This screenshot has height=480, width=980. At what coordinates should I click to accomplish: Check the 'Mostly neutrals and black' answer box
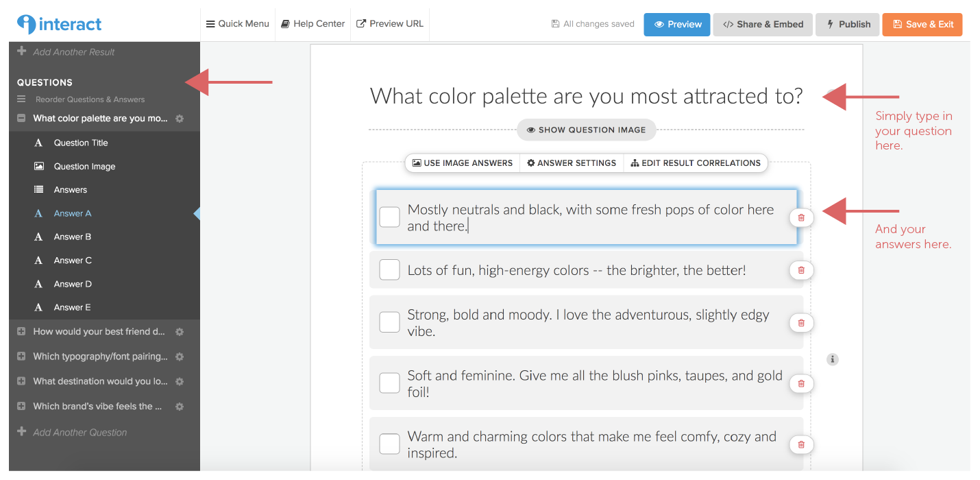click(389, 217)
